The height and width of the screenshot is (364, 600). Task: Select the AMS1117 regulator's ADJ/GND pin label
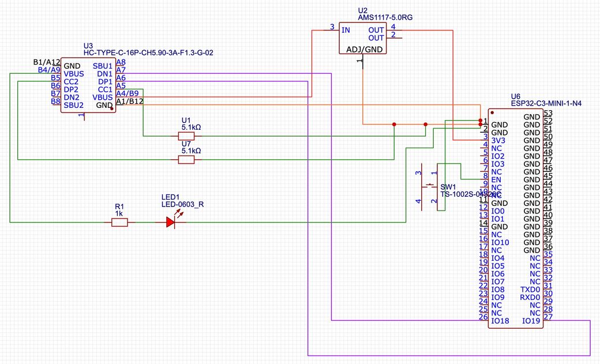[364, 50]
